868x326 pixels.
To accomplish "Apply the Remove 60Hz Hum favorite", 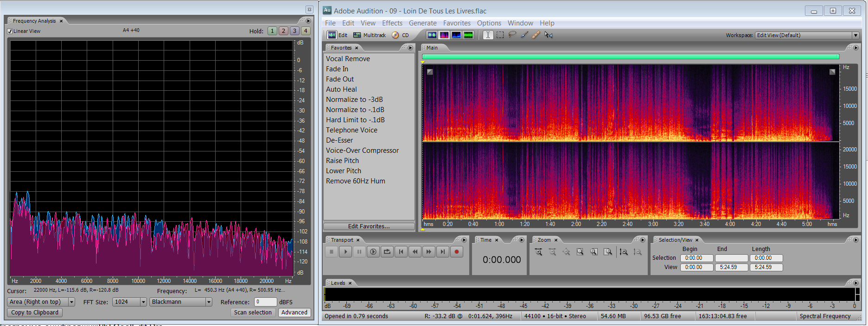I will pyautogui.click(x=356, y=181).
